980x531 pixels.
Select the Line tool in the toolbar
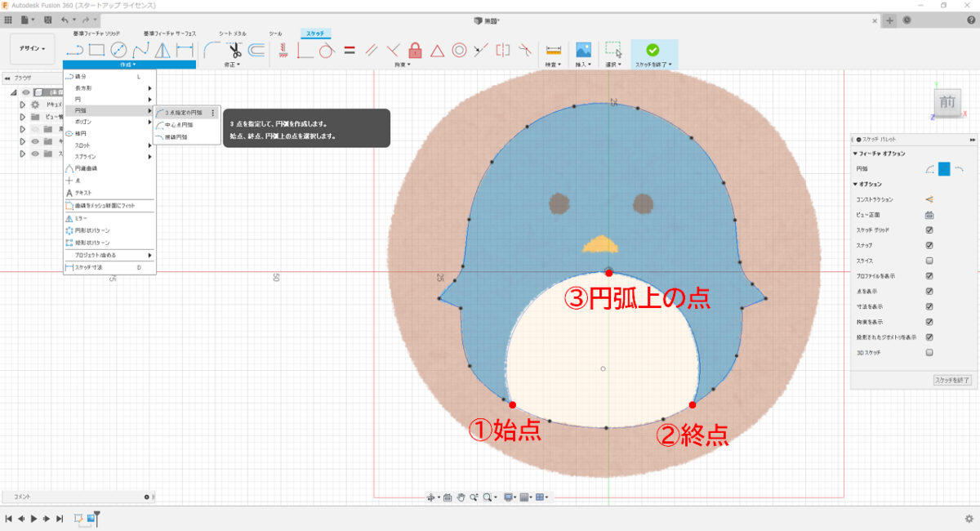[74, 50]
